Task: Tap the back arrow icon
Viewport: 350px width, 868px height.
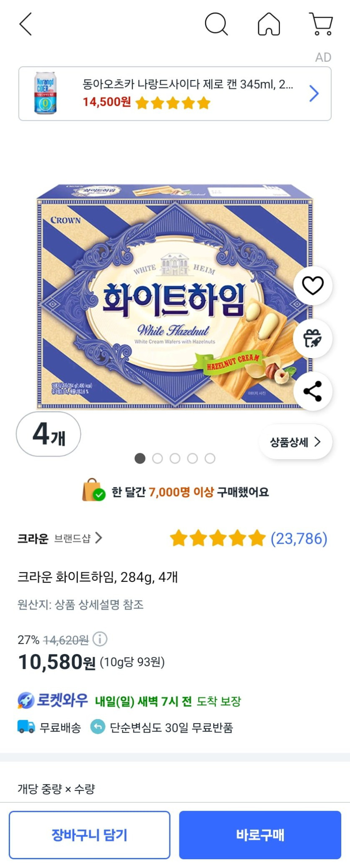Action: tap(26, 24)
